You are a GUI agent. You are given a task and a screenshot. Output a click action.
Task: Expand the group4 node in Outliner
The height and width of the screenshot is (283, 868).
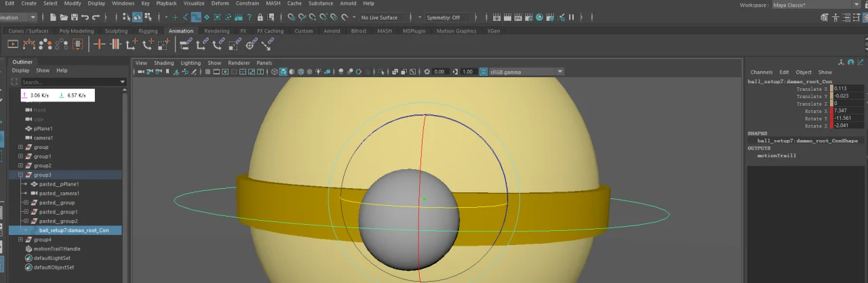point(20,240)
